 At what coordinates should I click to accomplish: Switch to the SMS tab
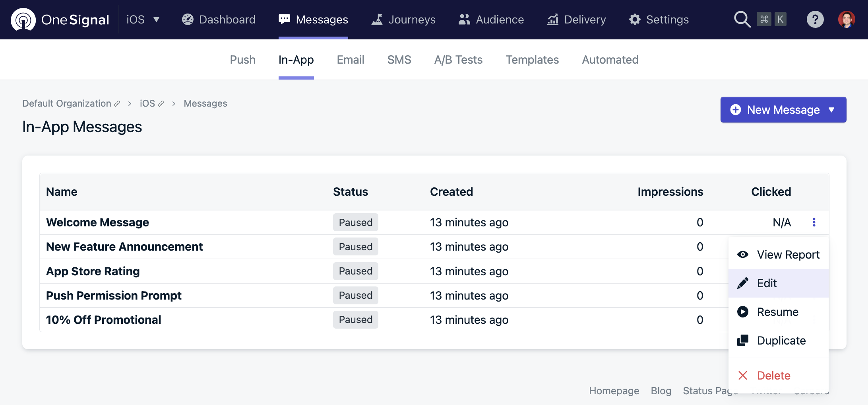click(399, 60)
